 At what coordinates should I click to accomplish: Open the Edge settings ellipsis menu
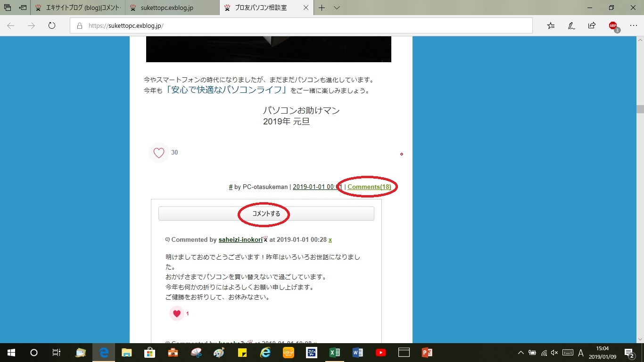pos(633,26)
